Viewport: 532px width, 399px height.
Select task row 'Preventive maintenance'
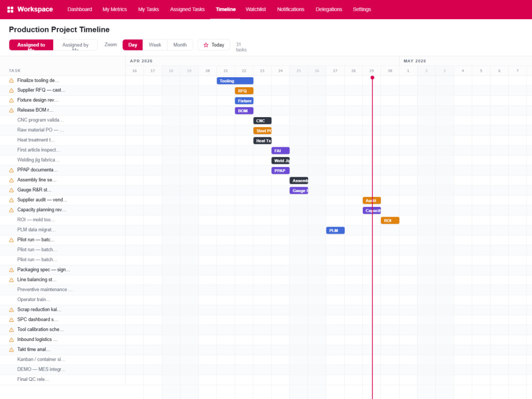(x=63, y=289)
